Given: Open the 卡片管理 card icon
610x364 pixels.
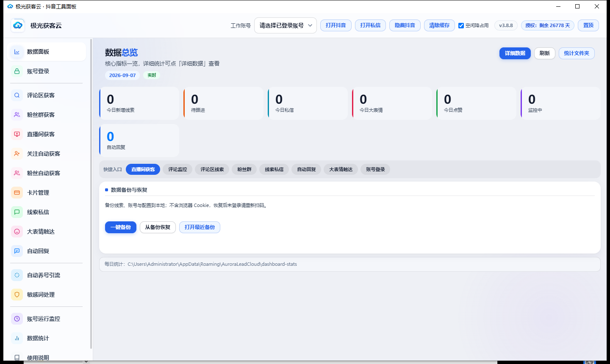Looking at the screenshot, I should click(17, 193).
